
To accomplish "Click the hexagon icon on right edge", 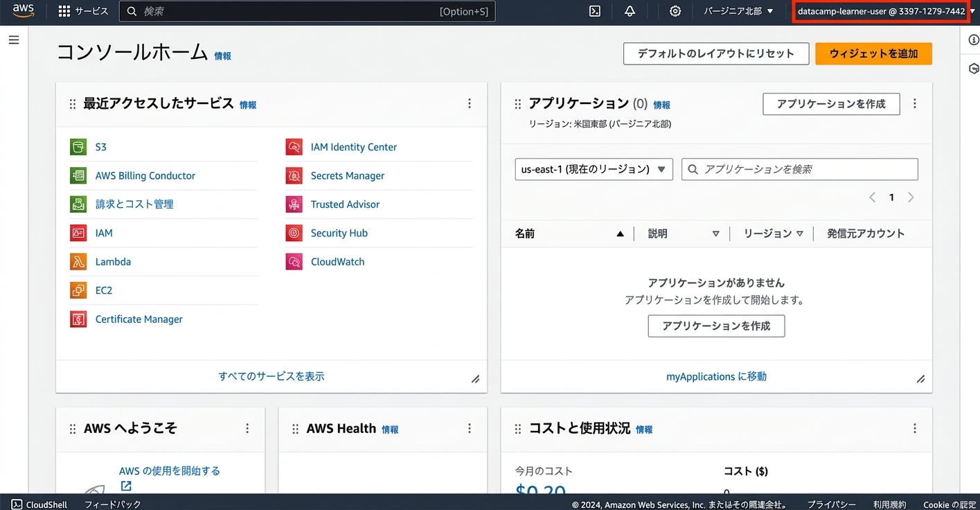I will point(974,69).
